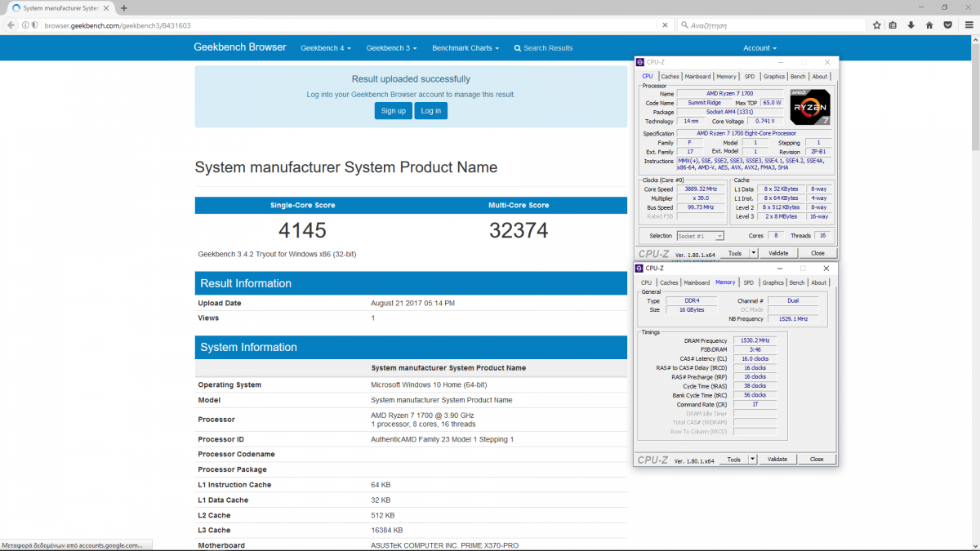
Task: Click Validate in lower CPU-Z window
Action: pos(778,460)
